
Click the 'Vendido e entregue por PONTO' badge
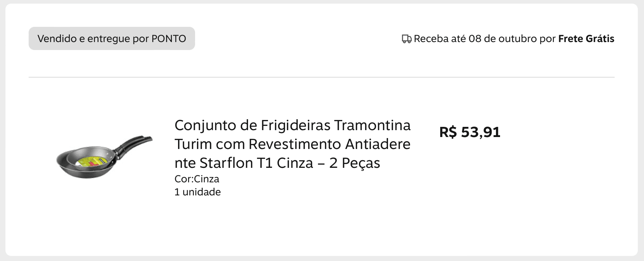pos(112,38)
